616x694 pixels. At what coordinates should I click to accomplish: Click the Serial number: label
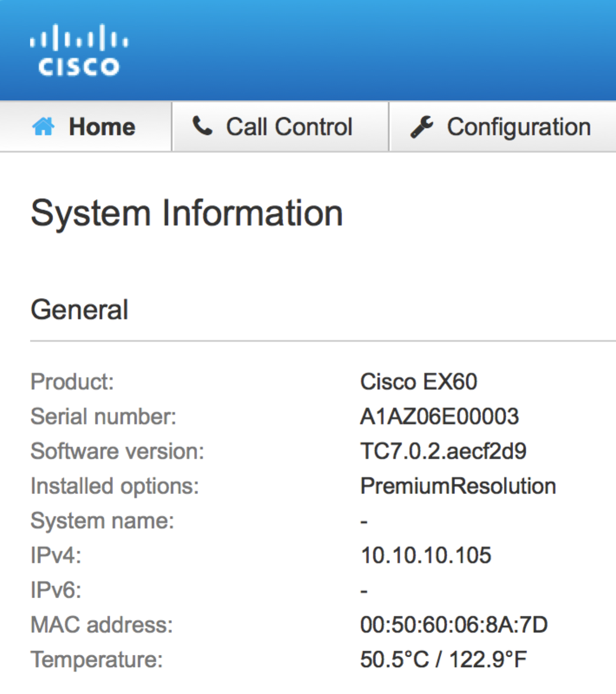104,417
